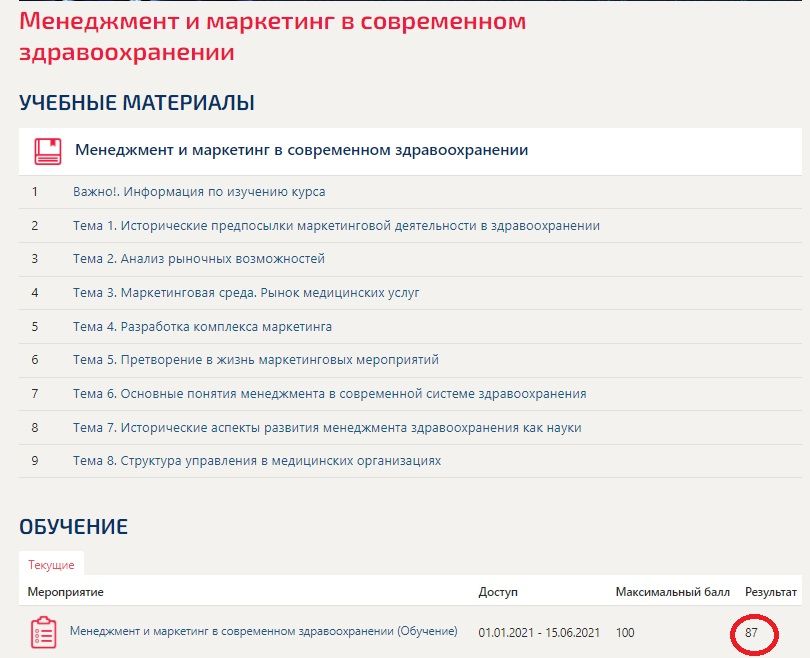Click the materials section heading Менеджмент и маркетинг

(302, 150)
